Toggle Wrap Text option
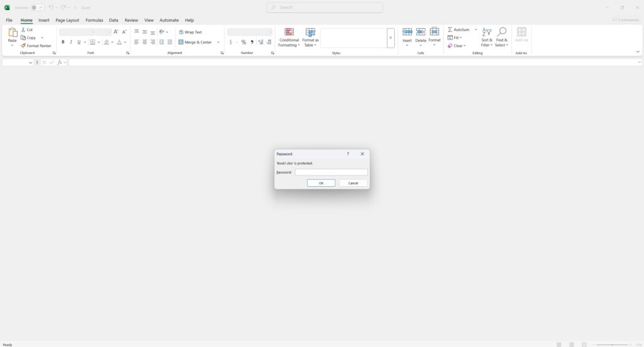 click(x=191, y=32)
